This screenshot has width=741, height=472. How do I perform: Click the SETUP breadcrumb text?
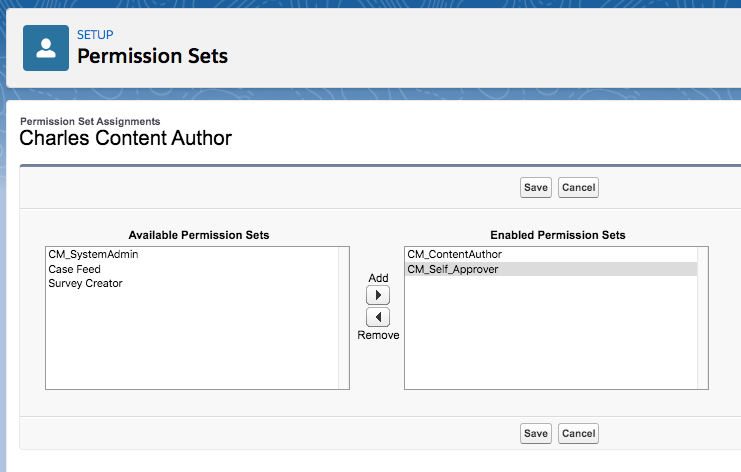tap(95, 35)
